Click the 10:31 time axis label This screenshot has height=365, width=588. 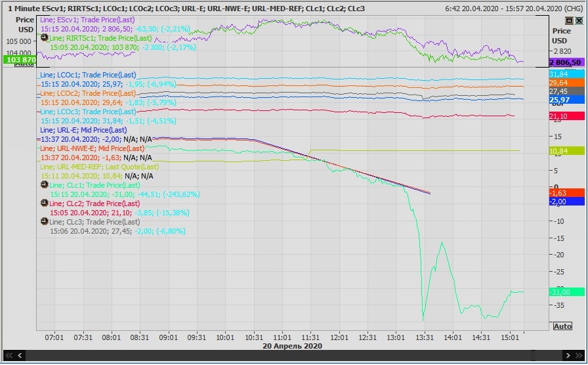254,337
